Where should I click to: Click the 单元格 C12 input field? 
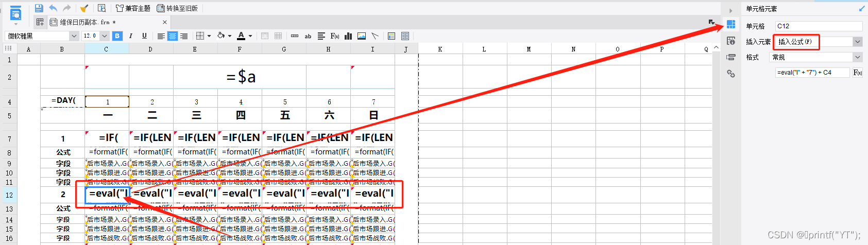tap(819, 26)
